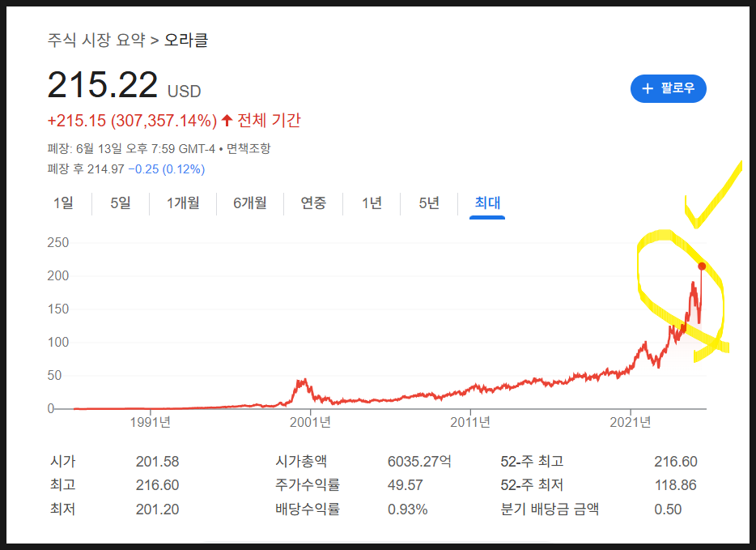The image size is (756, 550).
Task: Click the 시가총액 value 6035.27억
Action: 419,462
